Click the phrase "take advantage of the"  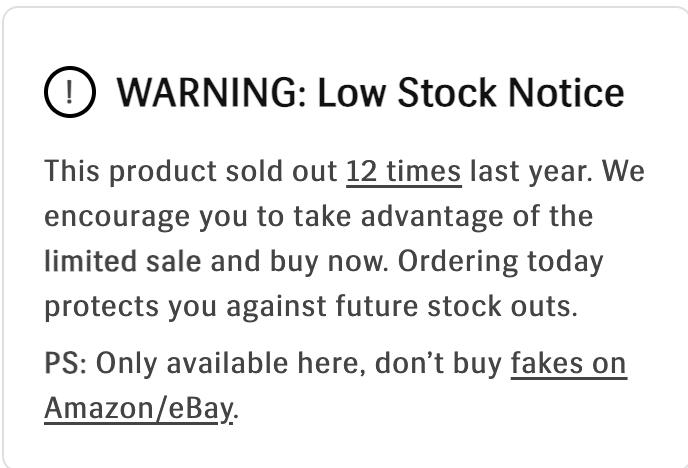(451, 216)
